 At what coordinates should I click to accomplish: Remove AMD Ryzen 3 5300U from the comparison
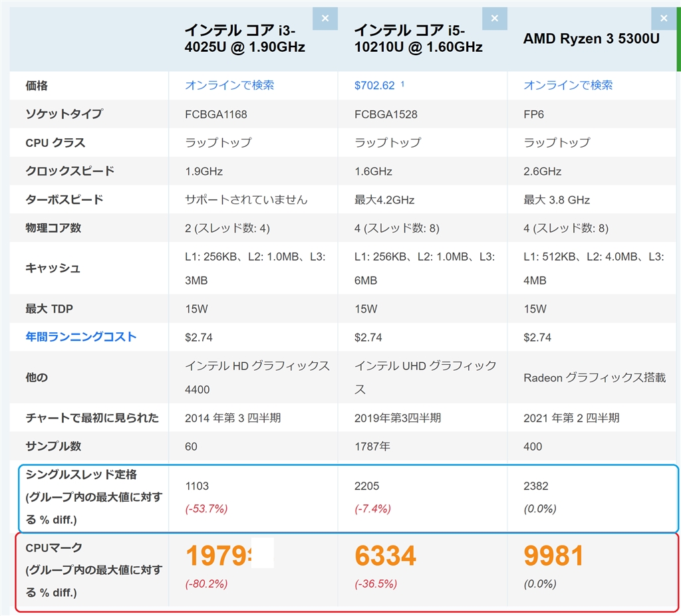(x=664, y=19)
